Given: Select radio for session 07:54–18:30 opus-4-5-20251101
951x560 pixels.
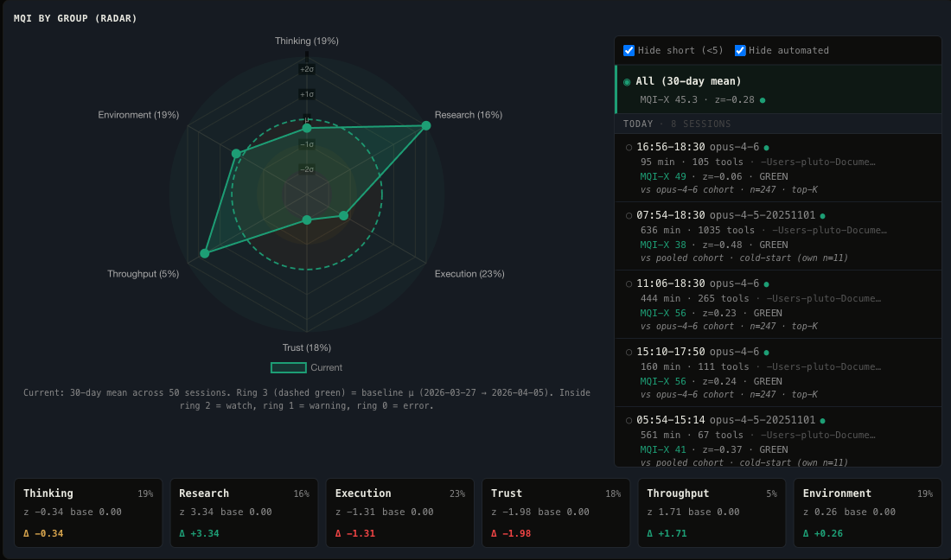Looking at the screenshot, I should [x=629, y=216].
